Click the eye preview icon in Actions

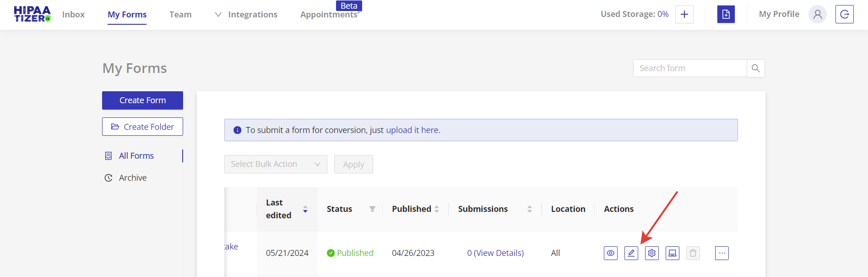[610, 253]
